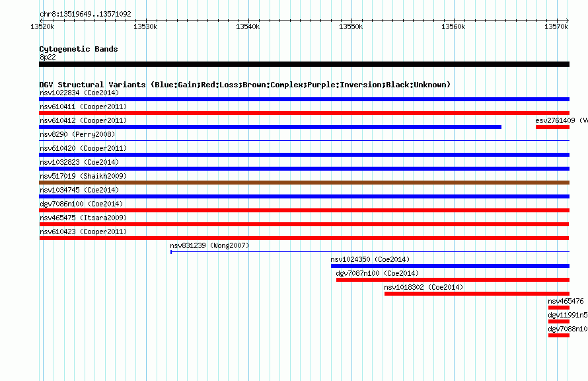Select the Cytogenetic Bands track title
The image size is (588, 381).
coord(79,49)
